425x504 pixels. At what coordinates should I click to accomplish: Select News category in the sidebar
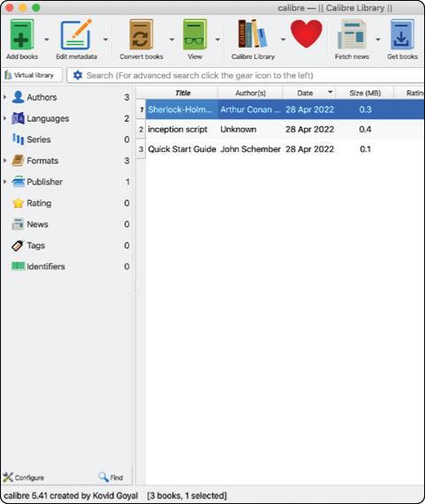[37, 224]
